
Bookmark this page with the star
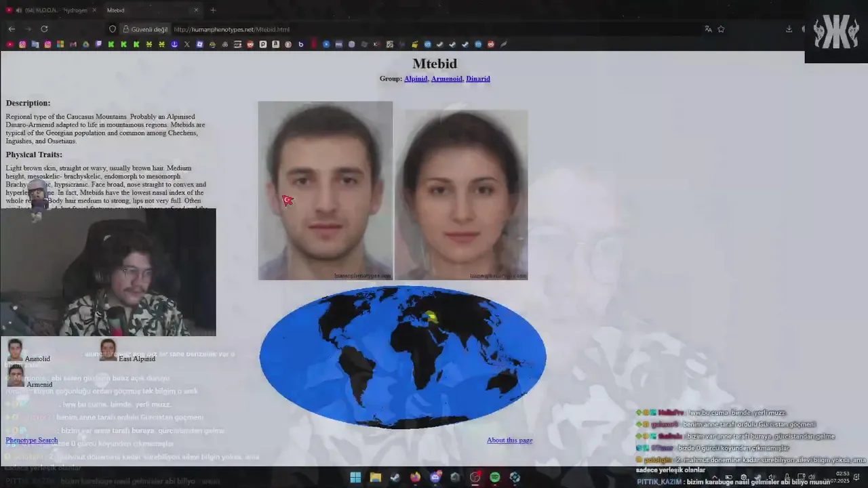(721, 29)
